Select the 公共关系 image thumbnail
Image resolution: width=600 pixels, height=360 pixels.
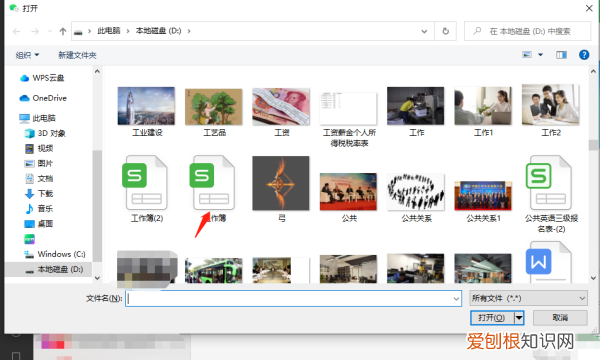[416, 192]
